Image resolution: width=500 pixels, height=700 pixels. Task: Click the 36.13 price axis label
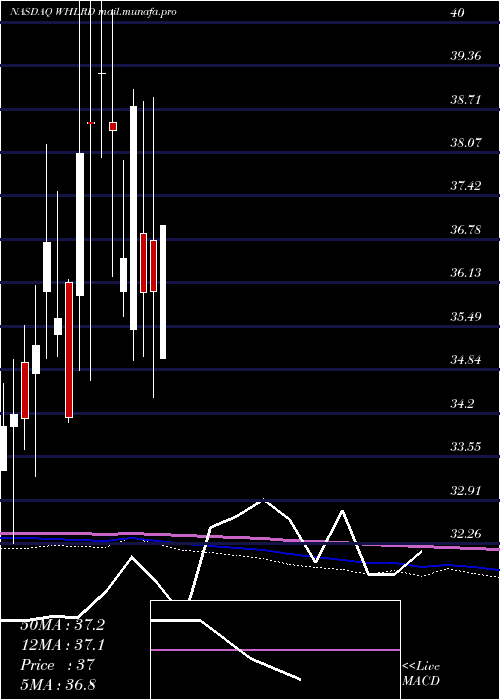click(x=466, y=272)
